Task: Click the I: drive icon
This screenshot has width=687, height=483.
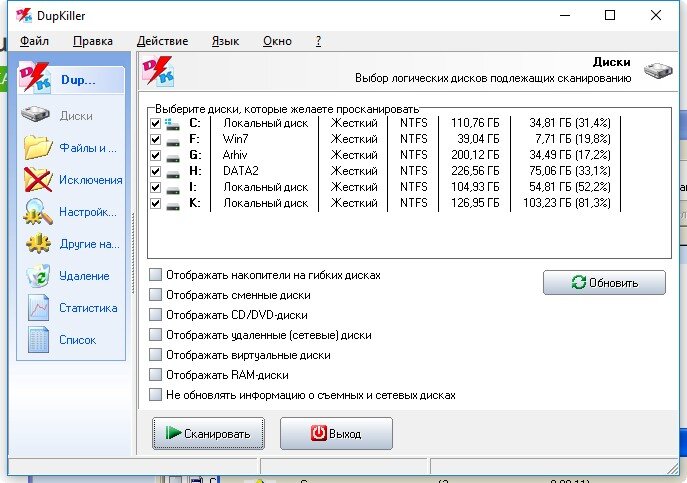Action: [x=173, y=190]
